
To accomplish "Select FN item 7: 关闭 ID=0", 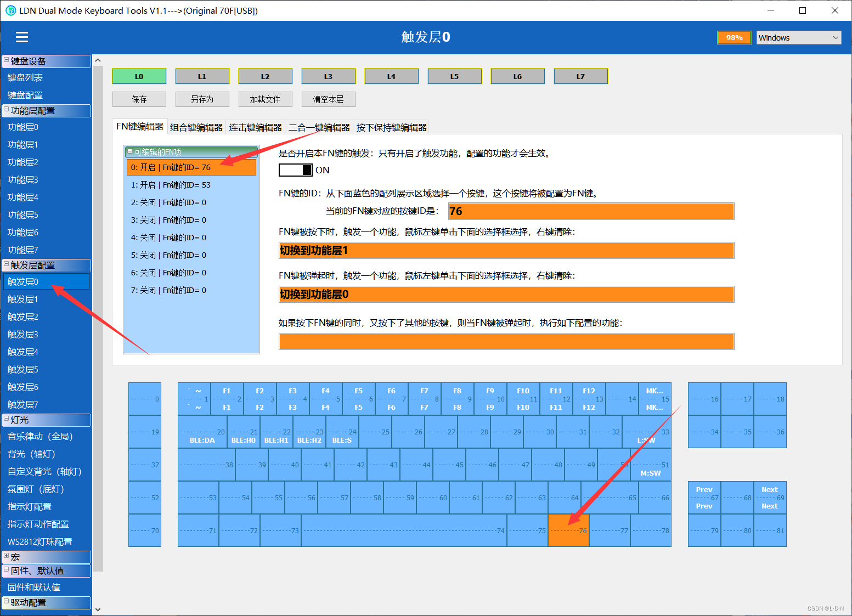I will 191,290.
